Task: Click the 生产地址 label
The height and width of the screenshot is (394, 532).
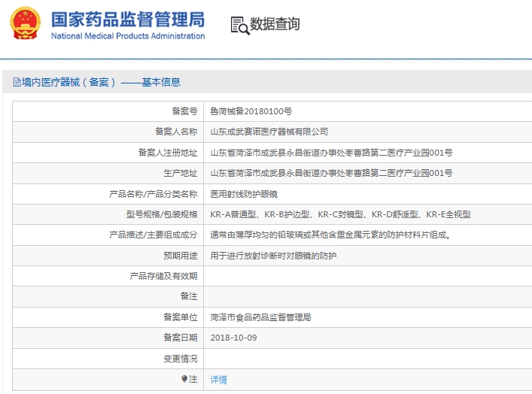Action: point(181,173)
